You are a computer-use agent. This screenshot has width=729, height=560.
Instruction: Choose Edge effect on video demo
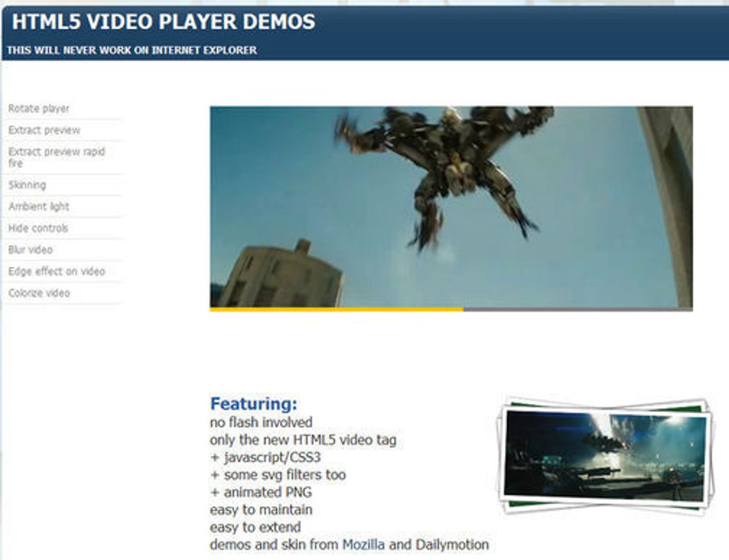[56, 271]
